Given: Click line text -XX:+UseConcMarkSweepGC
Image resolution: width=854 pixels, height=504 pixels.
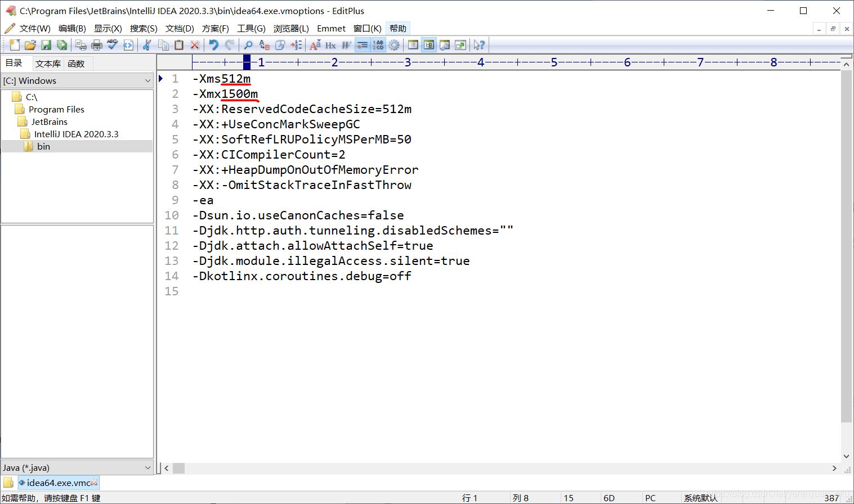Looking at the screenshot, I should [x=276, y=124].
